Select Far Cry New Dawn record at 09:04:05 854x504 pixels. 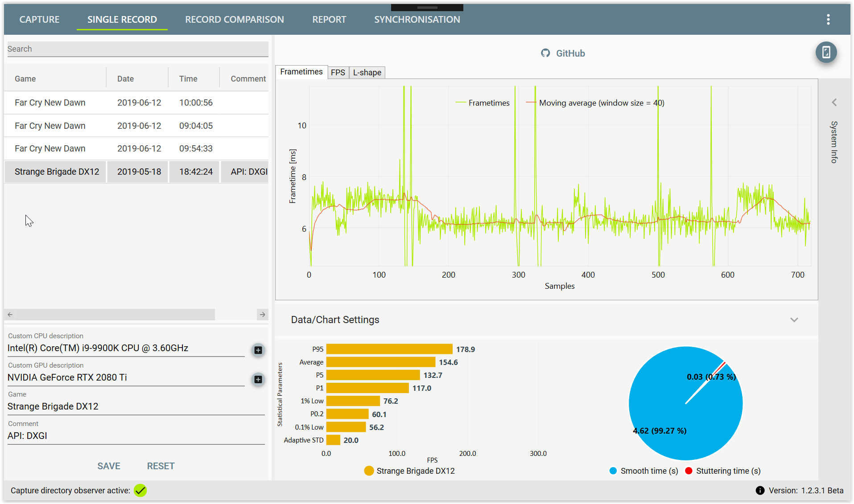136,126
